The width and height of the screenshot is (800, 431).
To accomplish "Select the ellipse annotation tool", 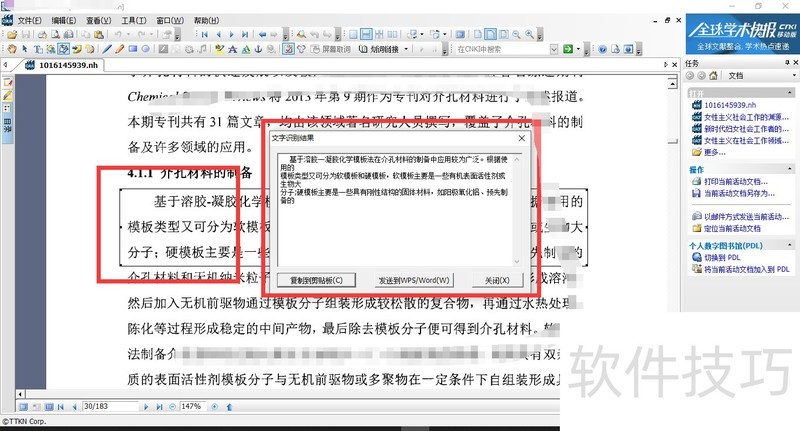I will pos(145,49).
